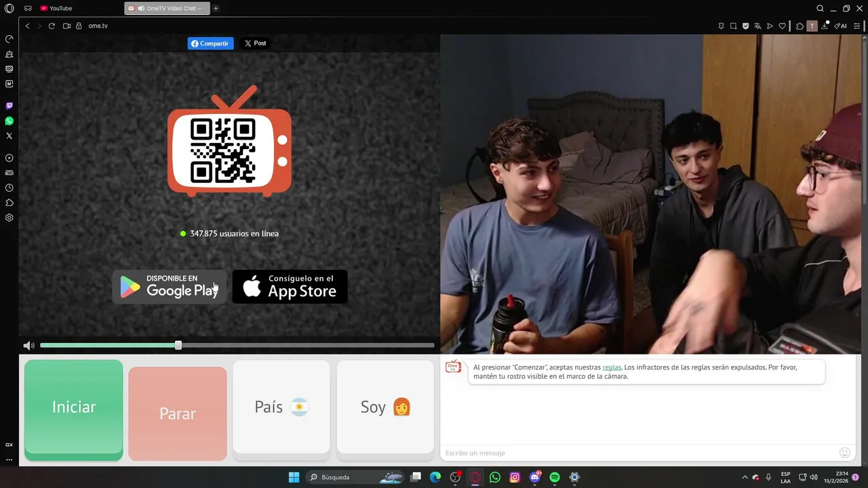The image size is (868, 488).
Task: Click the green Iniciar button
Action: point(74,409)
